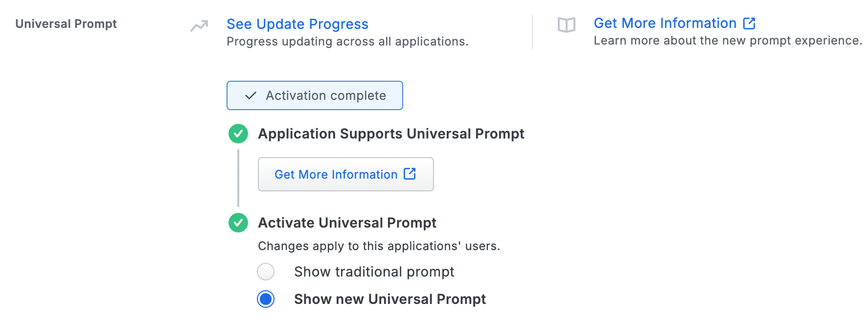The image size is (868, 324).
Task: Click the Application Supports Universal Prompt heading
Action: pyautogui.click(x=391, y=134)
